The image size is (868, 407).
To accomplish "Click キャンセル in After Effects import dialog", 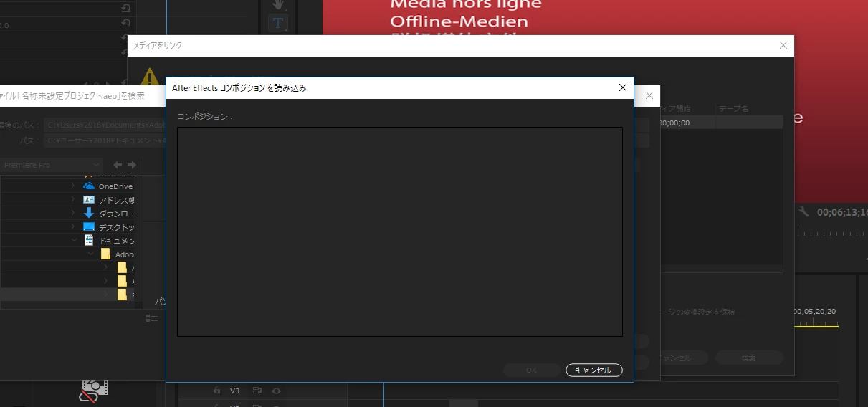I will pyautogui.click(x=593, y=370).
